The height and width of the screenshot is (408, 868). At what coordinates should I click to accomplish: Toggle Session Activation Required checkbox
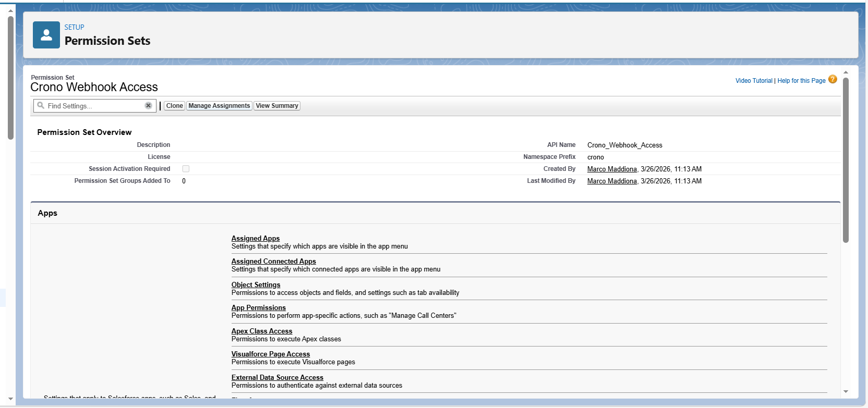click(x=186, y=169)
